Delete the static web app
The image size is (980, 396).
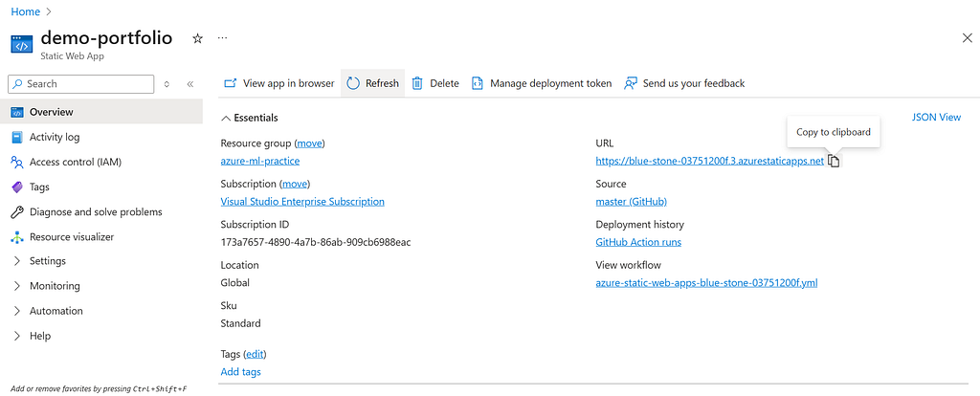(435, 83)
